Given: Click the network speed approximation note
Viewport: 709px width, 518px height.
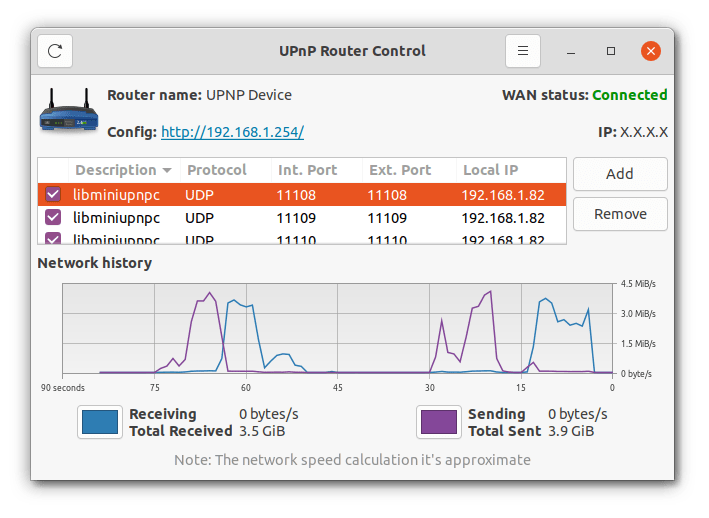Looking at the screenshot, I should coord(353,460).
